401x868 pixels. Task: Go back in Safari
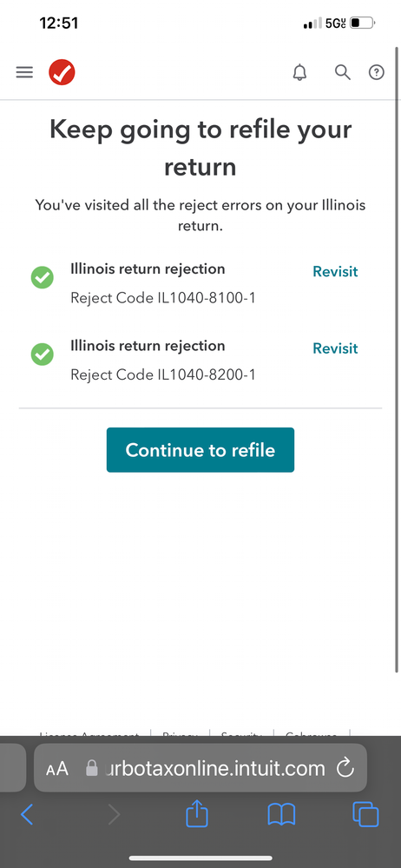27,815
